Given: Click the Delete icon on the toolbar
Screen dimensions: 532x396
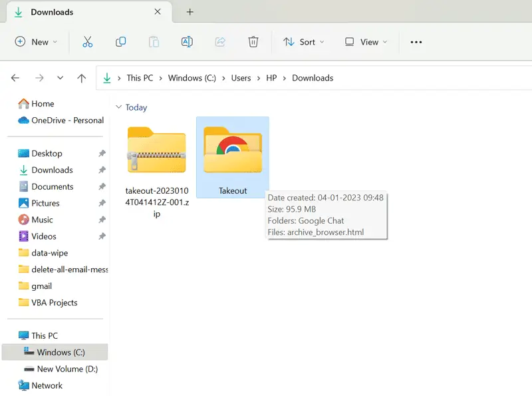Looking at the screenshot, I should 253,41.
